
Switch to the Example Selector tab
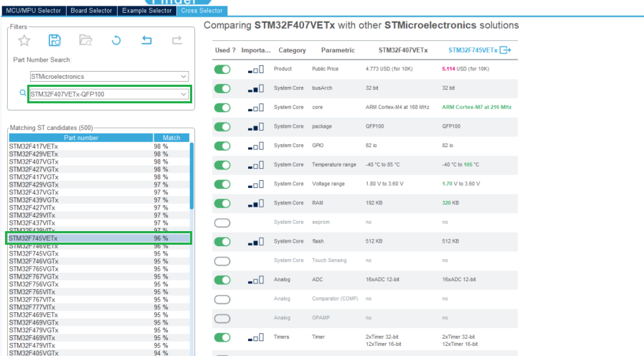click(x=146, y=11)
